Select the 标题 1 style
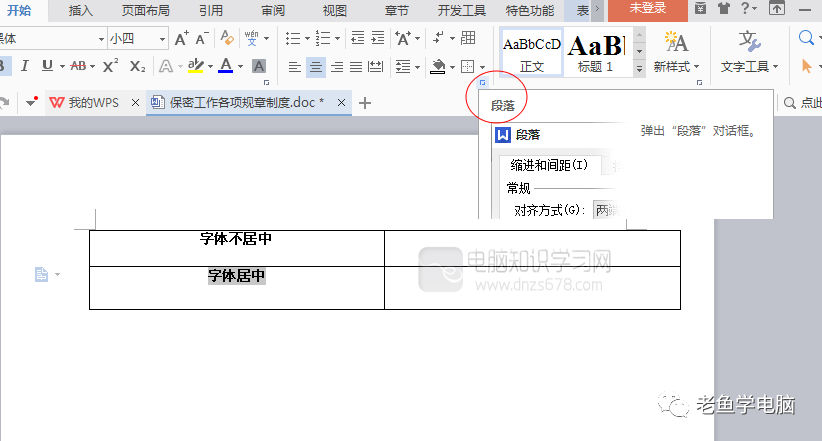Screen dimensions: 822x441 595,52
